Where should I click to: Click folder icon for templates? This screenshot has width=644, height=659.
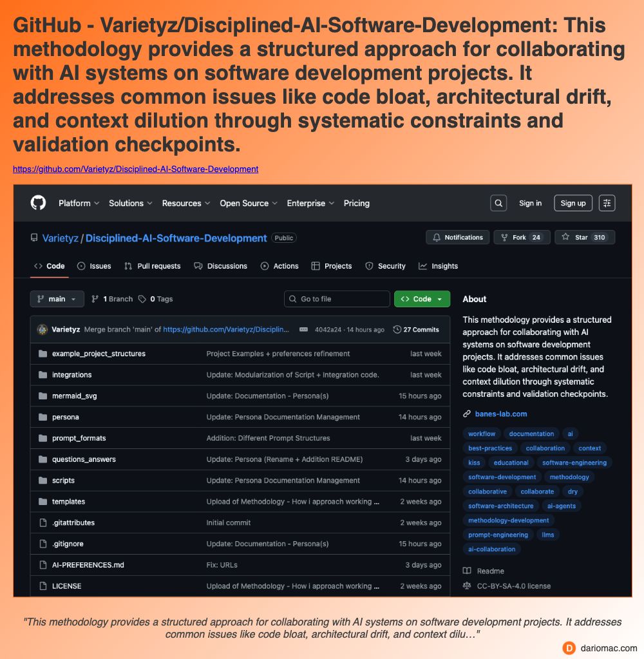click(43, 501)
